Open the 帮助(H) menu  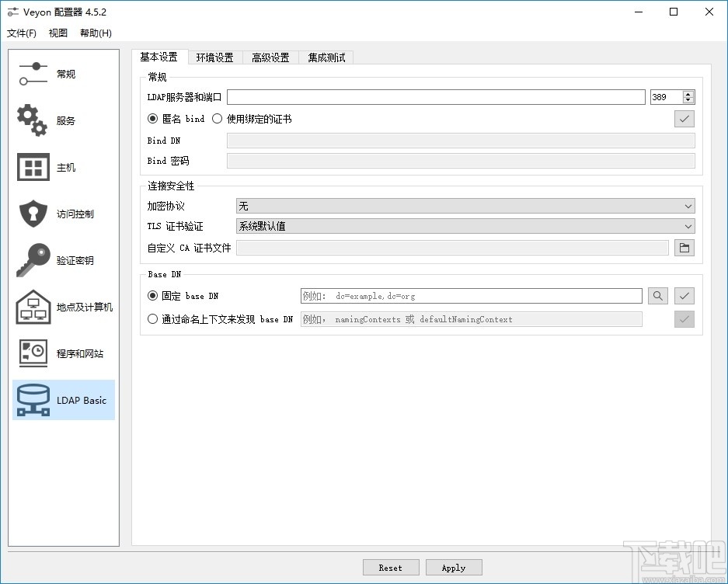coord(95,33)
